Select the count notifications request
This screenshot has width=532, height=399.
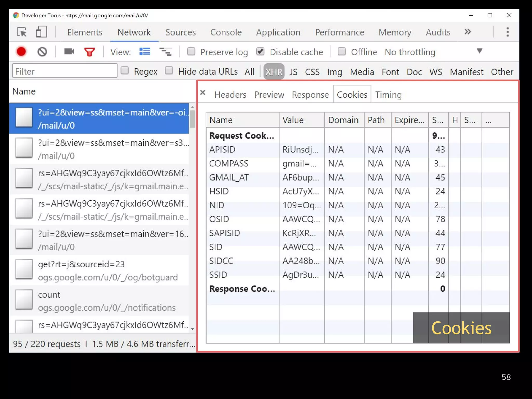click(99, 301)
